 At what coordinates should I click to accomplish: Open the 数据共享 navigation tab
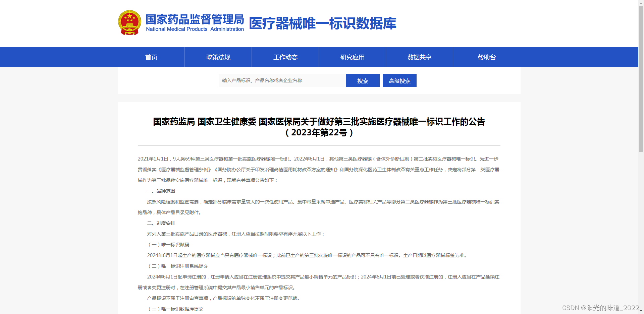(419, 57)
